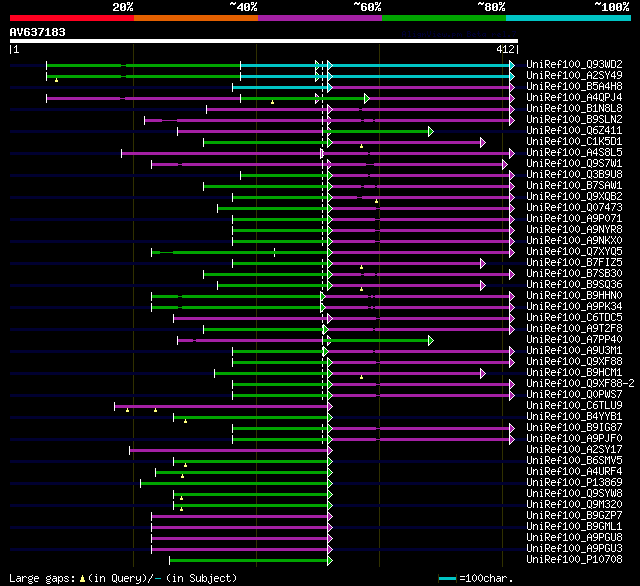Click UniRef100_A2SY17 text
This screenshot has width=640, height=586.
pos(574,450)
